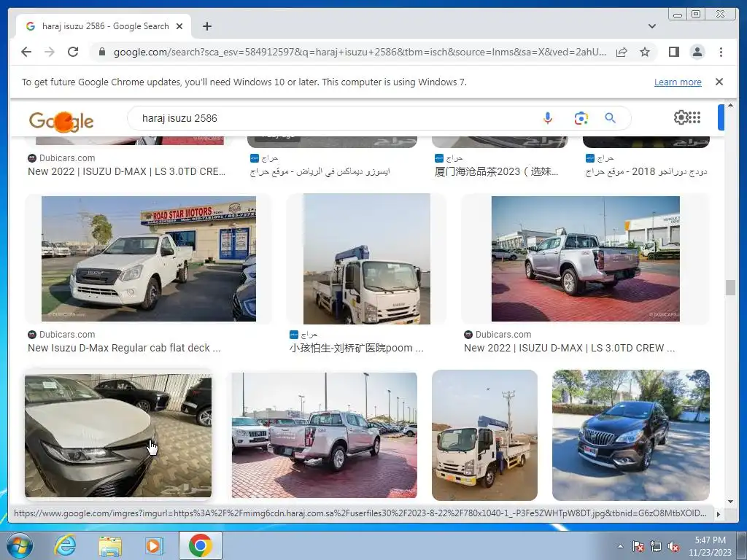Open Action Center flag icon
The width and height of the screenshot is (747, 560).
(x=638, y=547)
